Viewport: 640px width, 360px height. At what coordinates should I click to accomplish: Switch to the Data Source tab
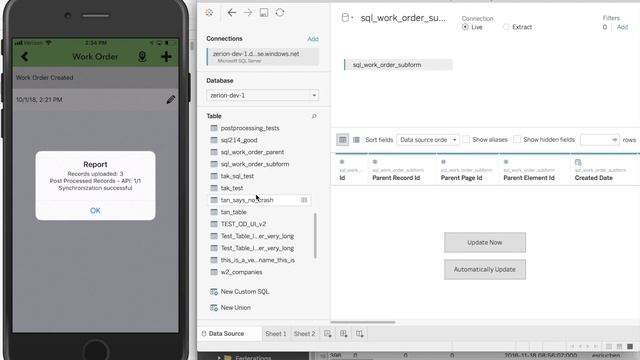(x=226, y=334)
